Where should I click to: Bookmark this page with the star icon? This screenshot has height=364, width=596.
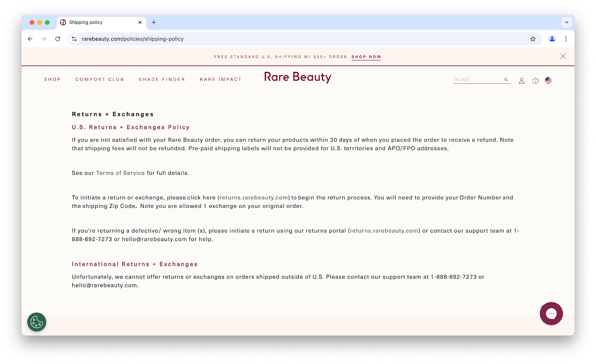533,39
